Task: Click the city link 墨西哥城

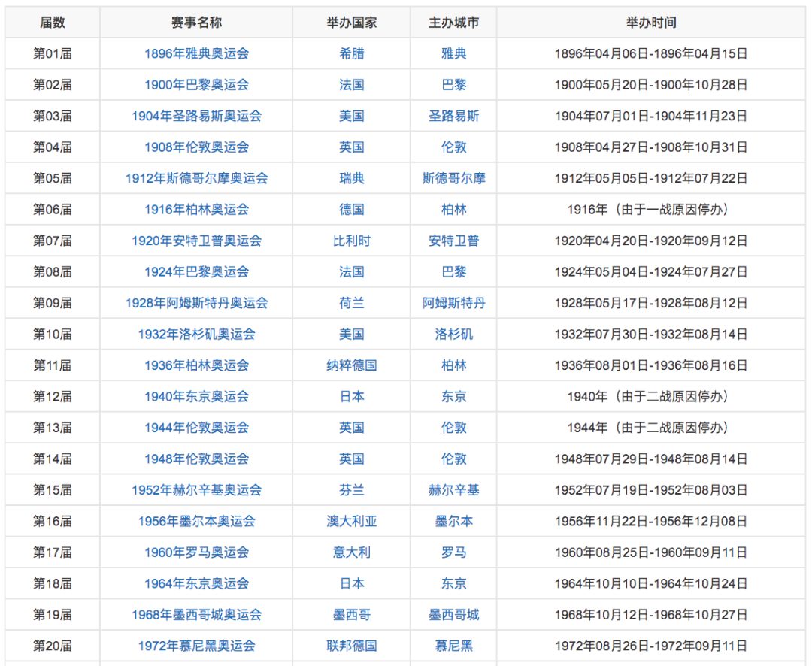Action: 453,615
